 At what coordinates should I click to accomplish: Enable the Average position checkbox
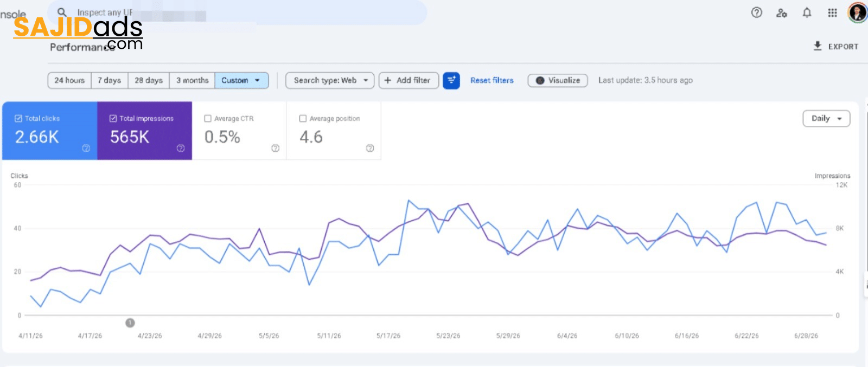pyautogui.click(x=303, y=118)
